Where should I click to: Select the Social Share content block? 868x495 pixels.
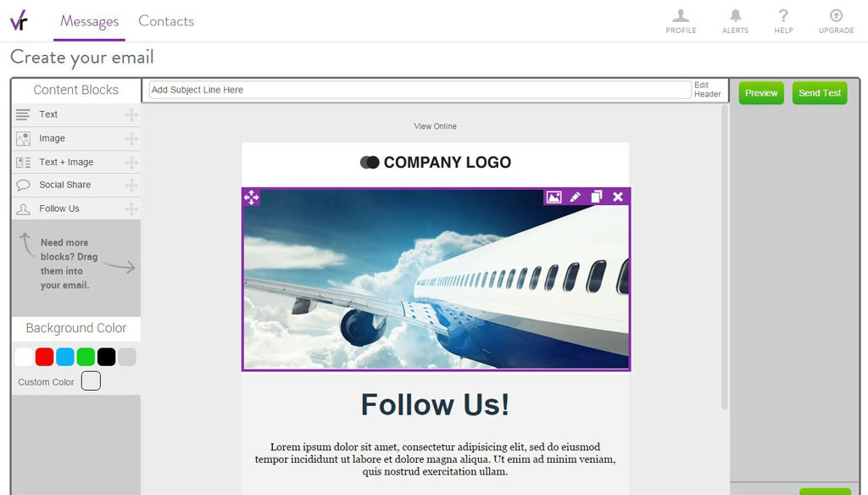click(x=76, y=185)
